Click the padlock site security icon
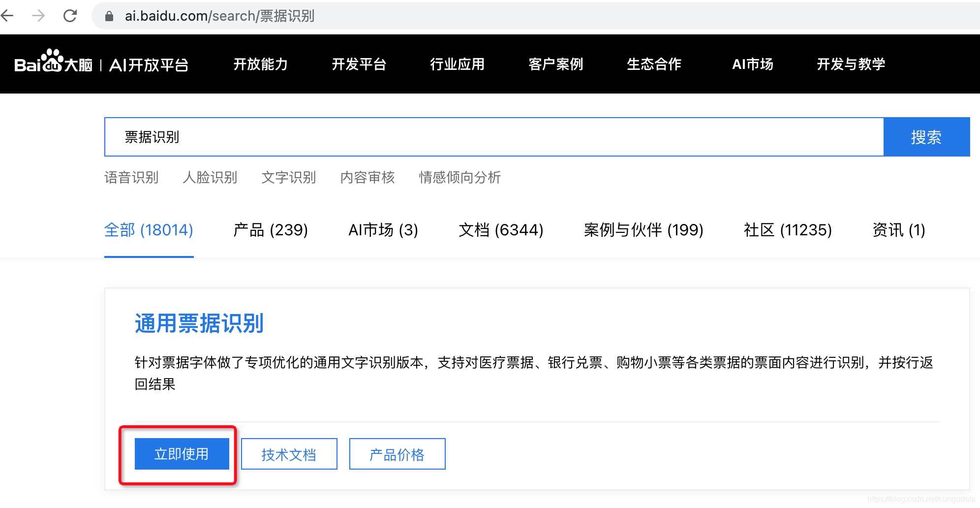This screenshot has width=980, height=508. (x=109, y=16)
